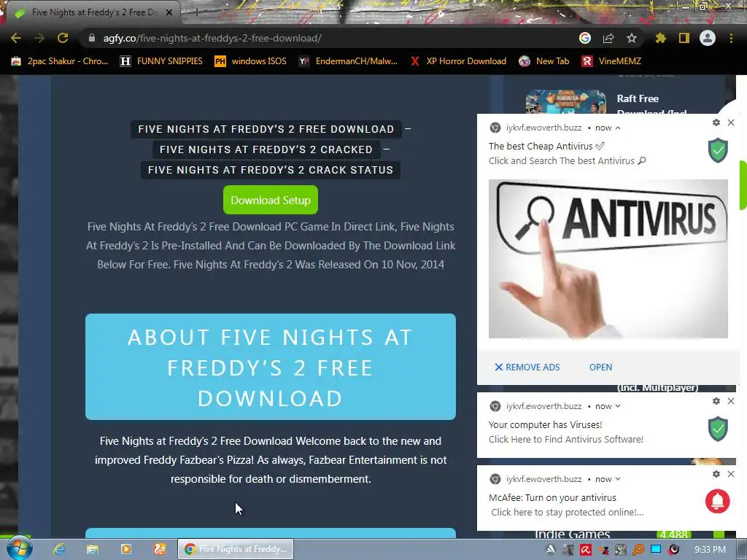Open the Extensions puzzle icon
Screen dimensions: 747x560
pyautogui.click(x=661, y=38)
